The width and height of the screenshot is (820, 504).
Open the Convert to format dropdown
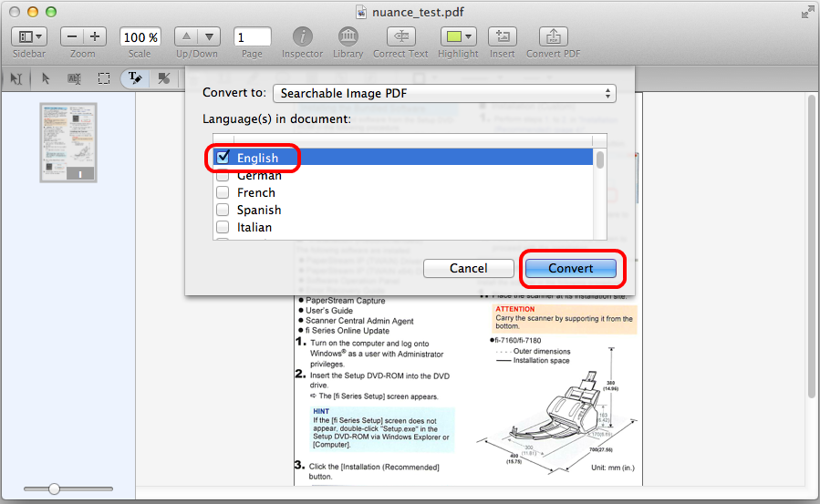point(444,93)
